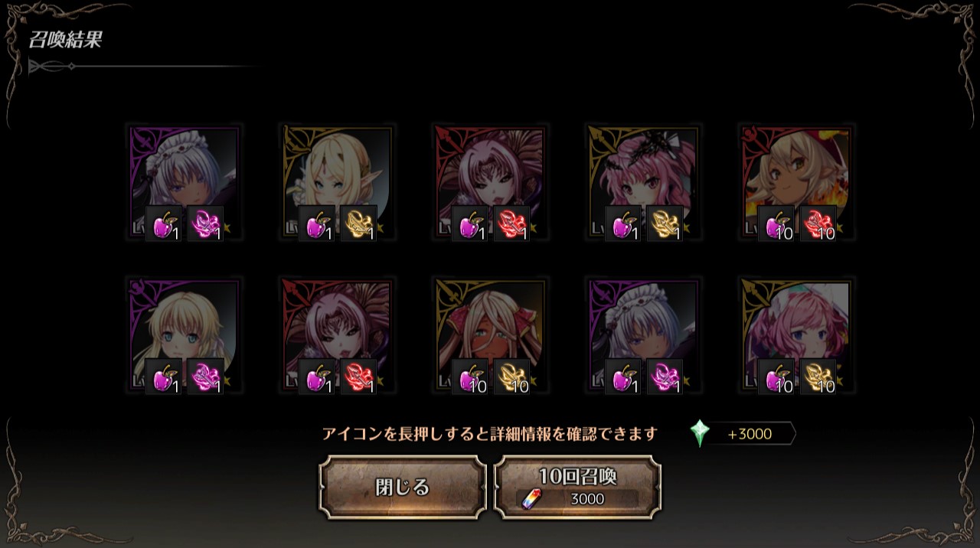Click the 10回召喚 button
Image resolution: width=980 pixels, height=548 pixels.
click(577, 488)
